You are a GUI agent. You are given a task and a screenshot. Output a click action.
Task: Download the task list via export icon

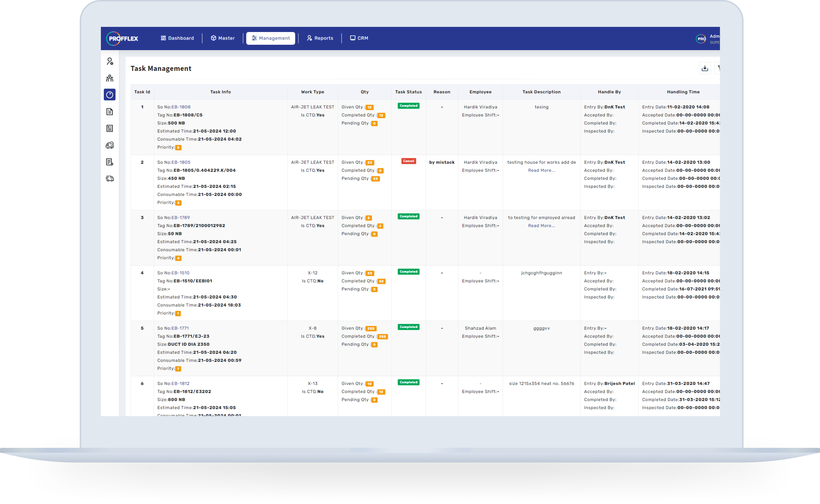tap(705, 68)
